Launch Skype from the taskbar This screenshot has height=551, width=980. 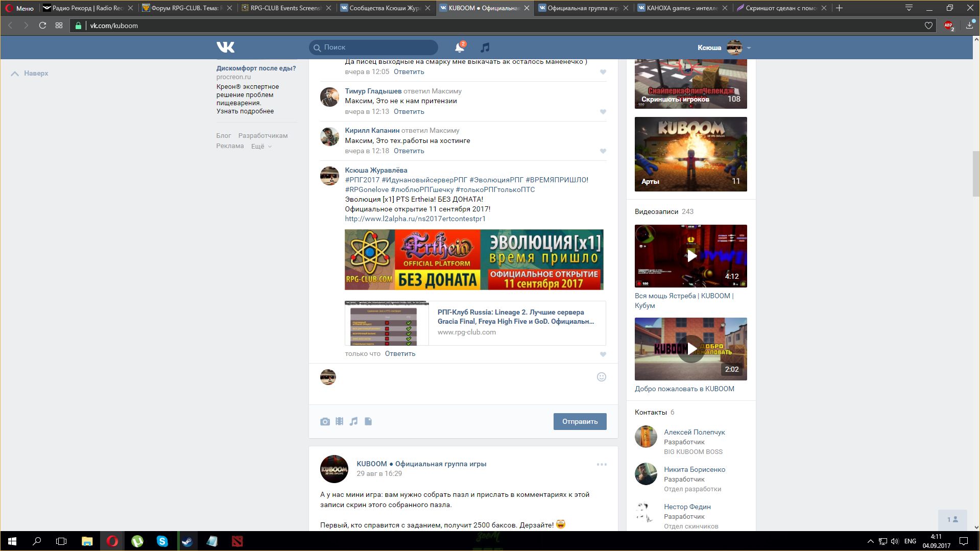coord(162,541)
